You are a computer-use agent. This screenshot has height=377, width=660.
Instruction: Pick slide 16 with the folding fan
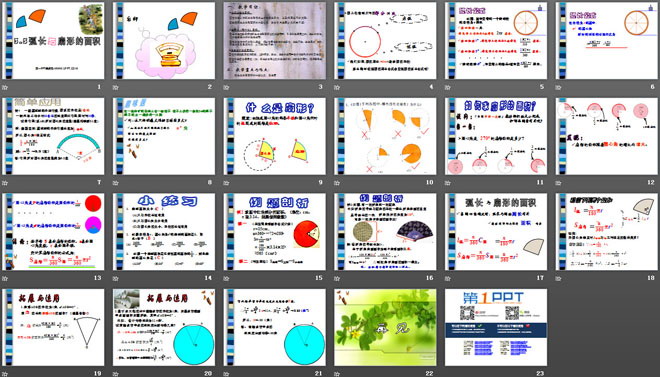[x=385, y=232]
